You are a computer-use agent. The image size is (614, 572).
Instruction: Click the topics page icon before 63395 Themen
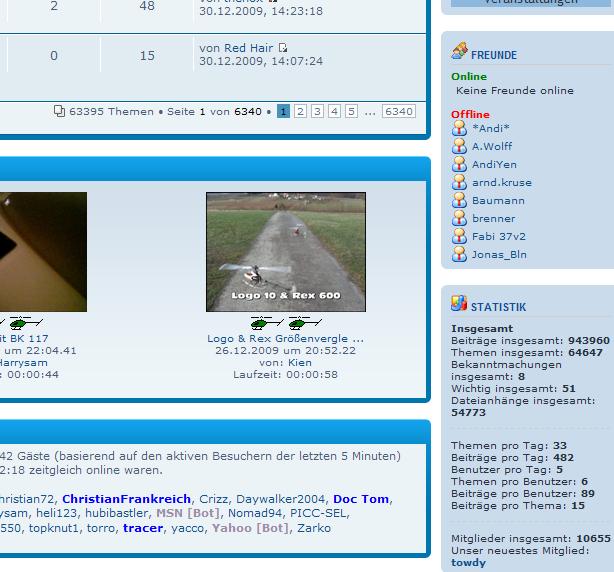(59, 111)
